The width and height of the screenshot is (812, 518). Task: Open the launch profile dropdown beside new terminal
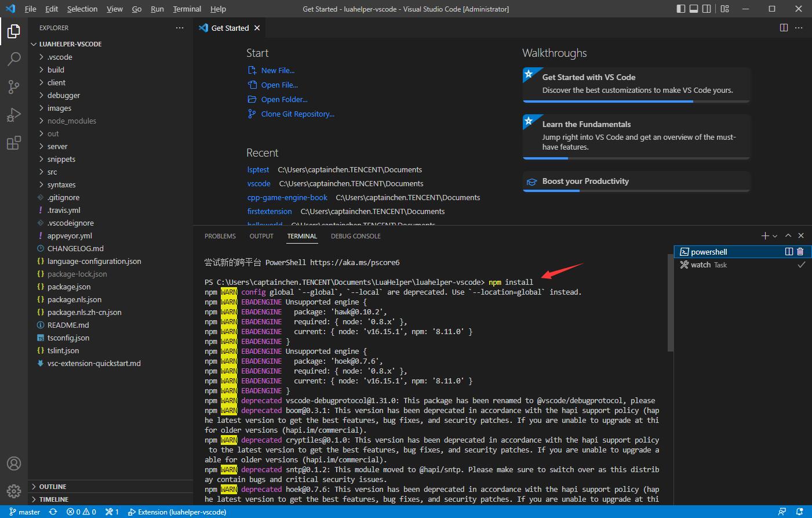click(775, 236)
